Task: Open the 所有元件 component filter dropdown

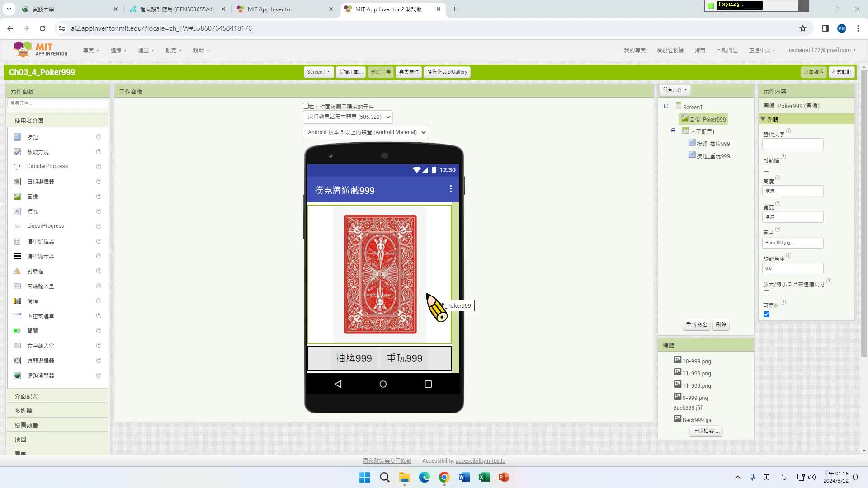Action: click(675, 90)
